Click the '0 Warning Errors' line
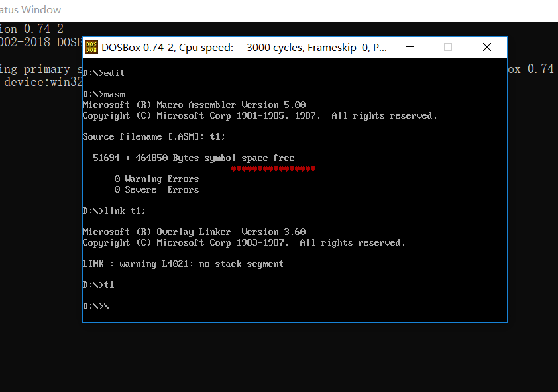The height and width of the screenshot is (392, 558). tap(156, 179)
